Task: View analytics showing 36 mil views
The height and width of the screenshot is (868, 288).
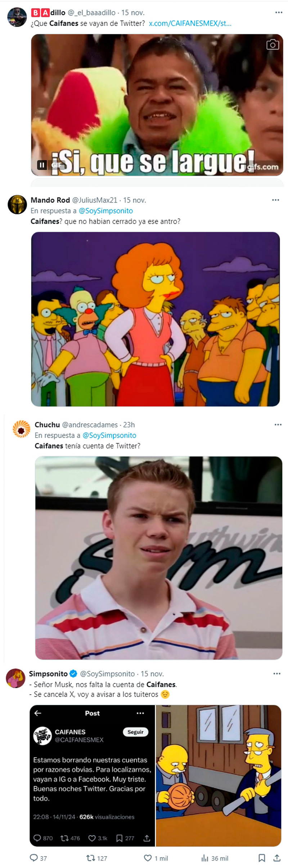Action: click(x=215, y=858)
